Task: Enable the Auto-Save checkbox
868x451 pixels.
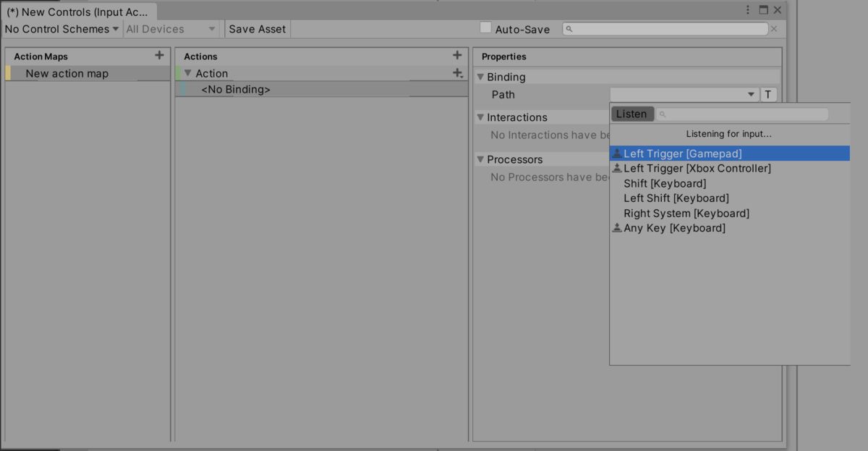Action: click(486, 28)
